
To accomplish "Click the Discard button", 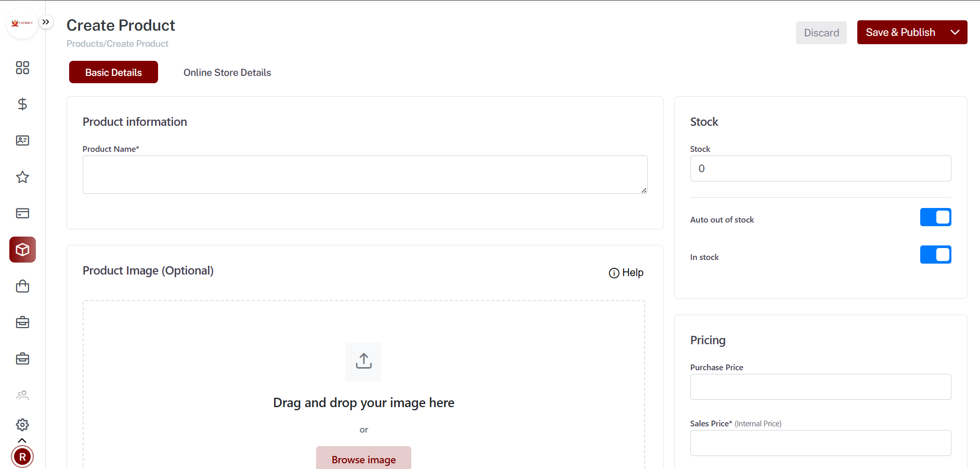I will (x=821, y=33).
